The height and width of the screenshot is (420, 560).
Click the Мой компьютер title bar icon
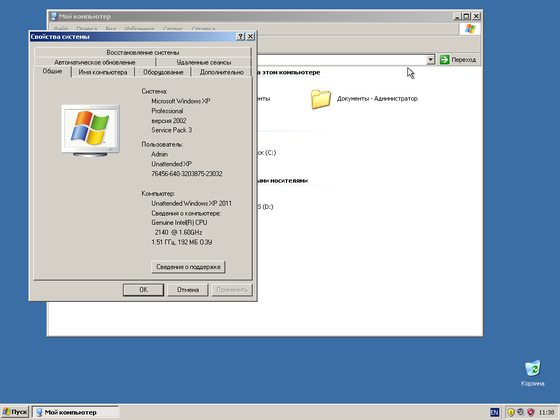click(54, 16)
